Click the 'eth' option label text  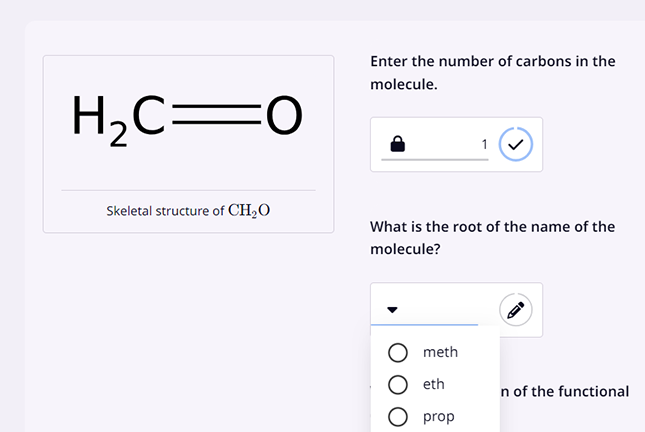434,384
